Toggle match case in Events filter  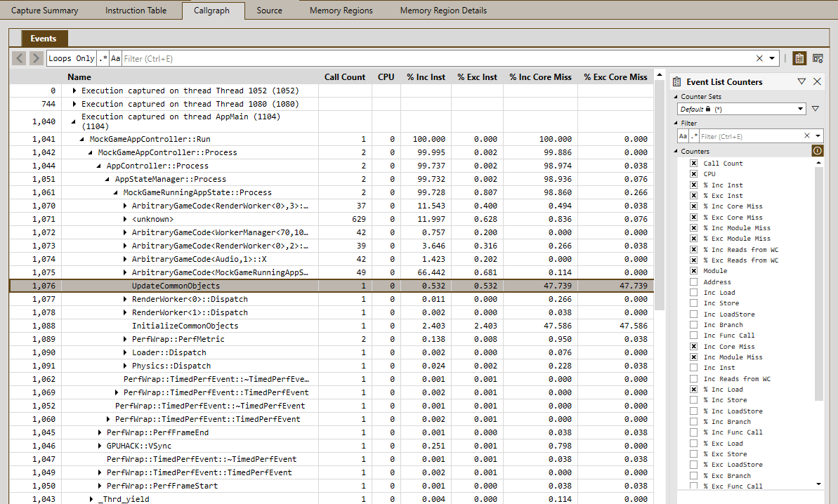115,58
